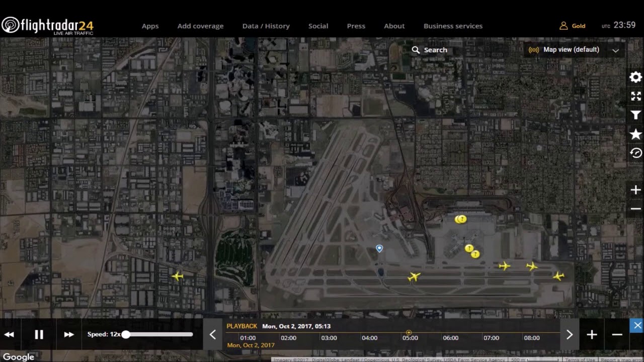Click the Map view dropdown chevron
Image resolution: width=644 pixels, height=362 pixels.
coord(615,50)
